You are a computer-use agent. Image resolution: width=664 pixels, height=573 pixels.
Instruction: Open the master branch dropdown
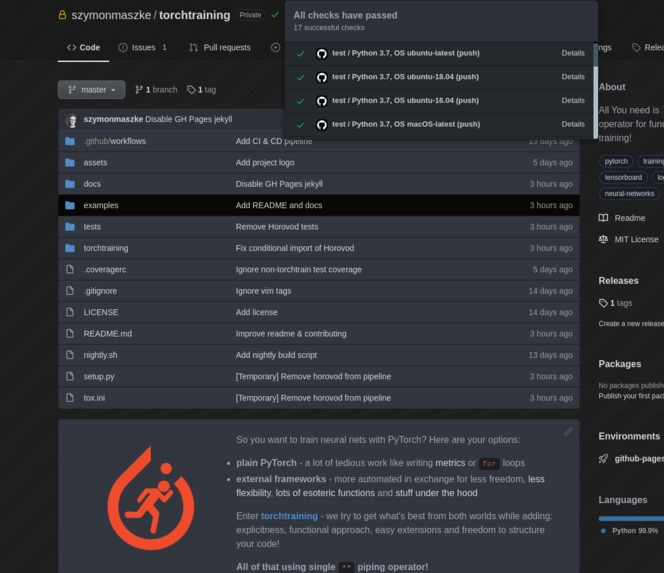tap(91, 90)
